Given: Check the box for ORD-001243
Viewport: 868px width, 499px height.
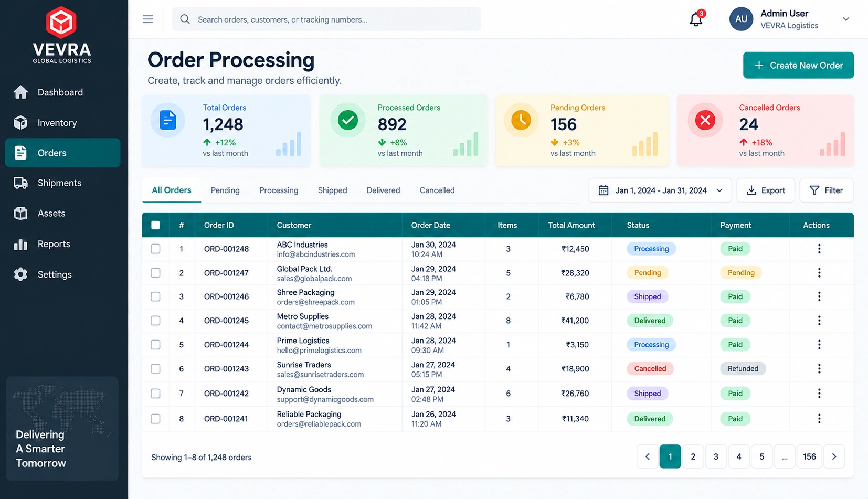Looking at the screenshot, I should [155, 369].
